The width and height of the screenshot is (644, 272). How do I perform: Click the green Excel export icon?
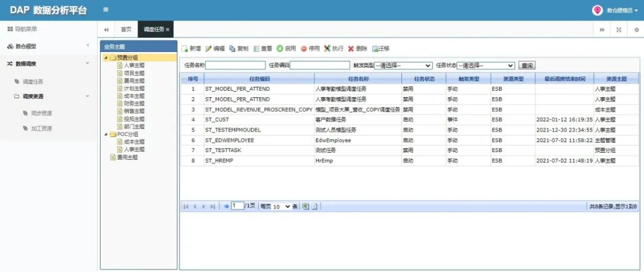point(305,206)
